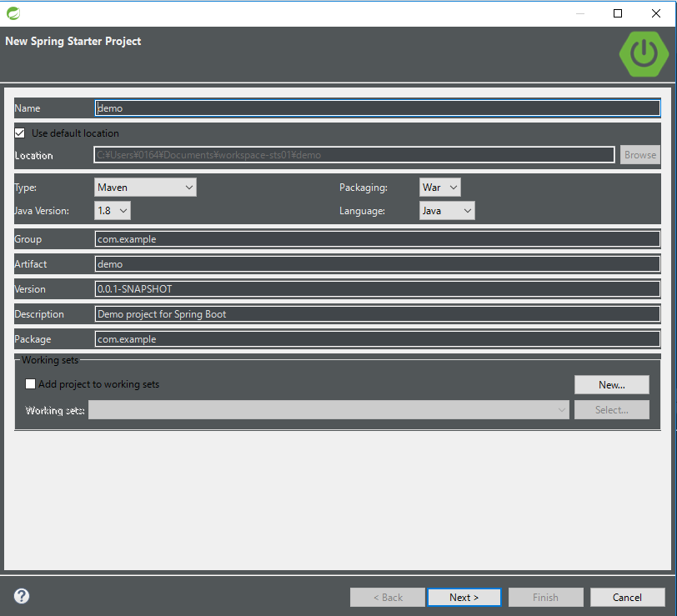Click the Java Version: label
Image resolution: width=677 pixels, height=616 pixels.
42,211
